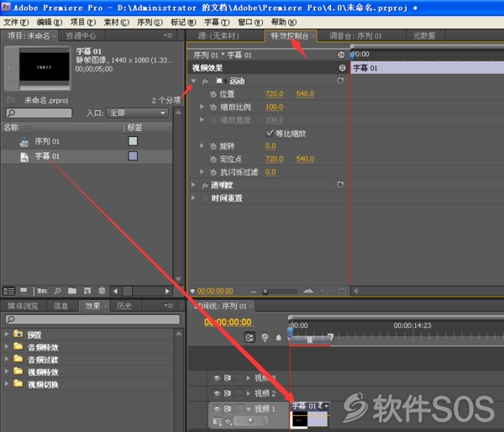This screenshot has height=432, width=504.
Task: Expand the 旋转 property
Action: (202, 145)
